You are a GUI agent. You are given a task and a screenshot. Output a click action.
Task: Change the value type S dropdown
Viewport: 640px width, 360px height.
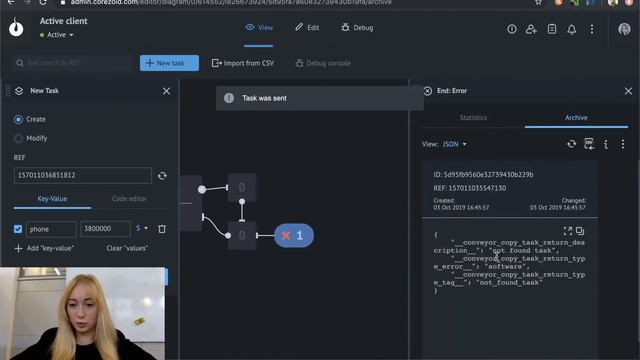pyautogui.click(x=142, y=228)
